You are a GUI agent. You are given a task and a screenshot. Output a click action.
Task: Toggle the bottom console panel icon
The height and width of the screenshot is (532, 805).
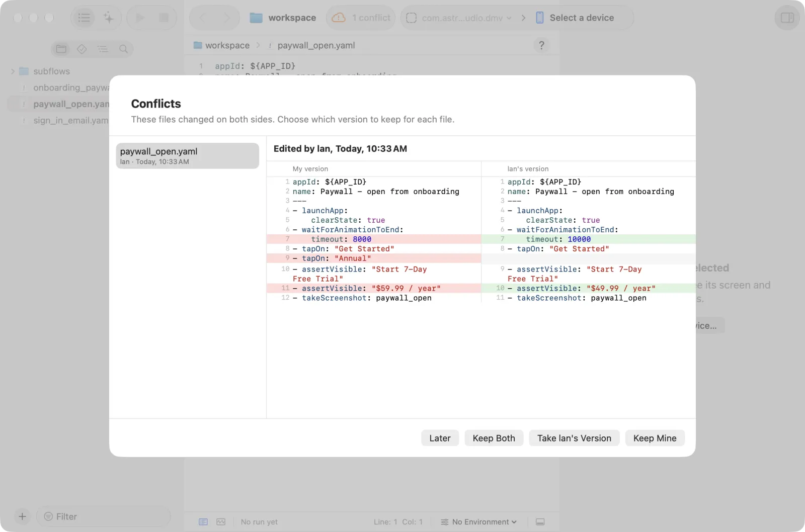tap(540, 522)
